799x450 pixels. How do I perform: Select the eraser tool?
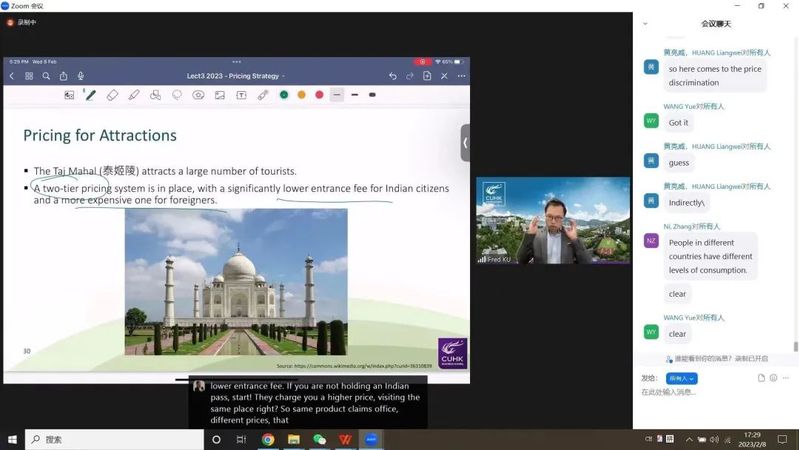coord(112,95)
